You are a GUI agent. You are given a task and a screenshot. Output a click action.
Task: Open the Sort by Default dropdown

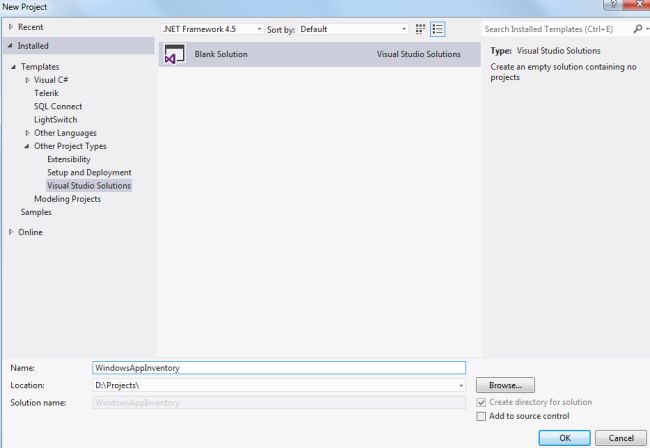(x=353, y=29)
